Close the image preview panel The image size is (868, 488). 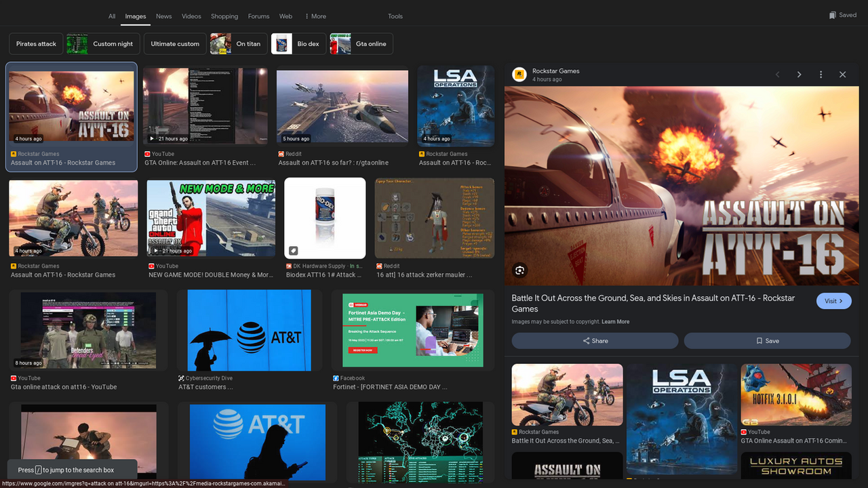(842, 75)
